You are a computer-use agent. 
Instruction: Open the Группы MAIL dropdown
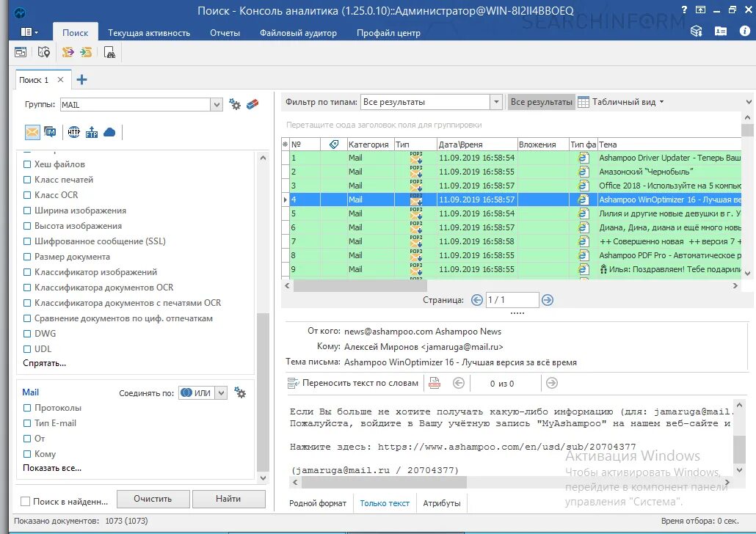click(217, 105)
